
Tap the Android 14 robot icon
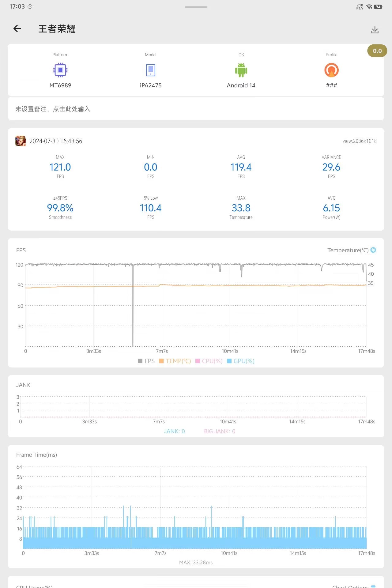(x=241, y=70)
